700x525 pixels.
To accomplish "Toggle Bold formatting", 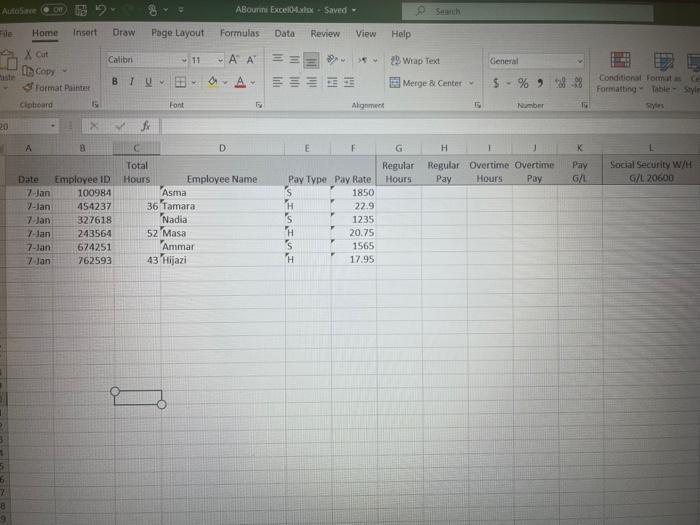I will (115, 82).
